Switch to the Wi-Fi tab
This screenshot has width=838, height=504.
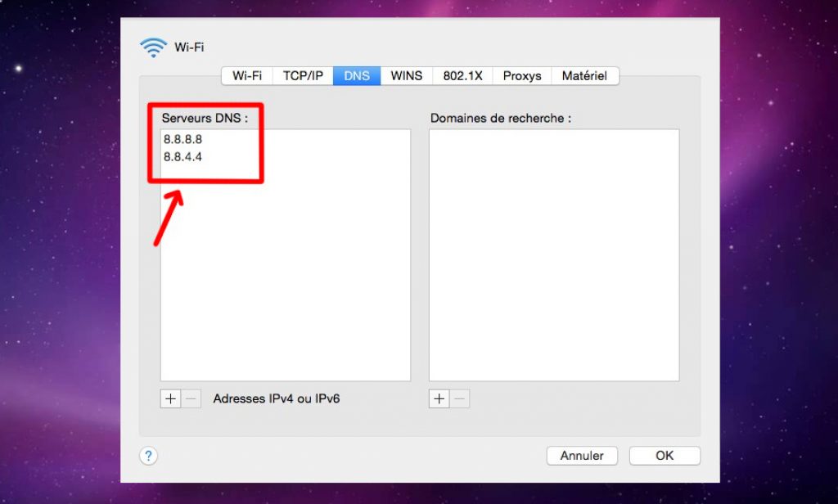pyautogui.click(x=247, y=76)
